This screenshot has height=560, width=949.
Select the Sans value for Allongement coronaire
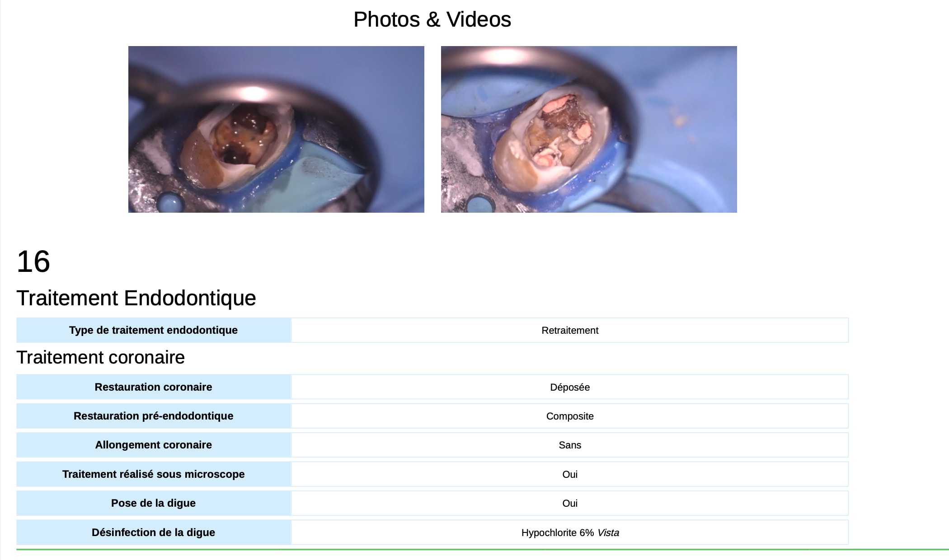point(570,445)
